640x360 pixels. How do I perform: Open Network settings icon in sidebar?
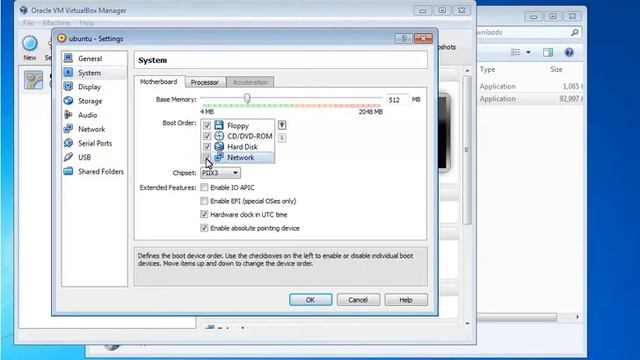(69, 129)
